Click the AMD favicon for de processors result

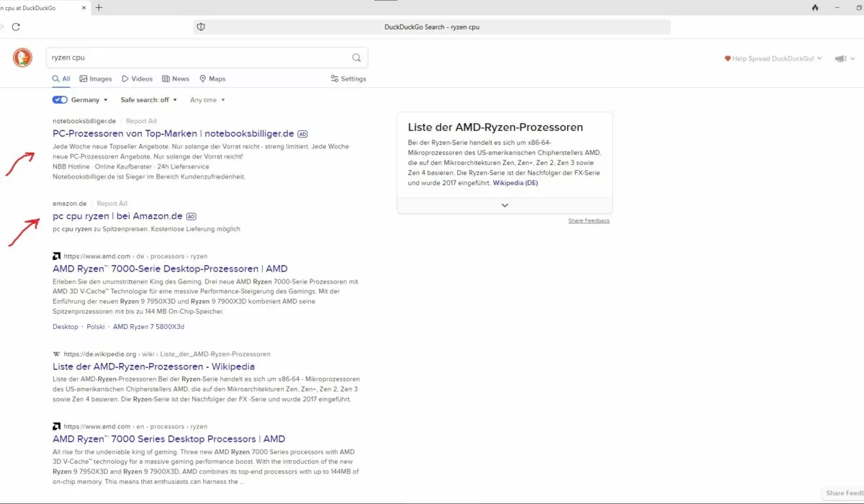pyautogui.click(x=56, y=256)
